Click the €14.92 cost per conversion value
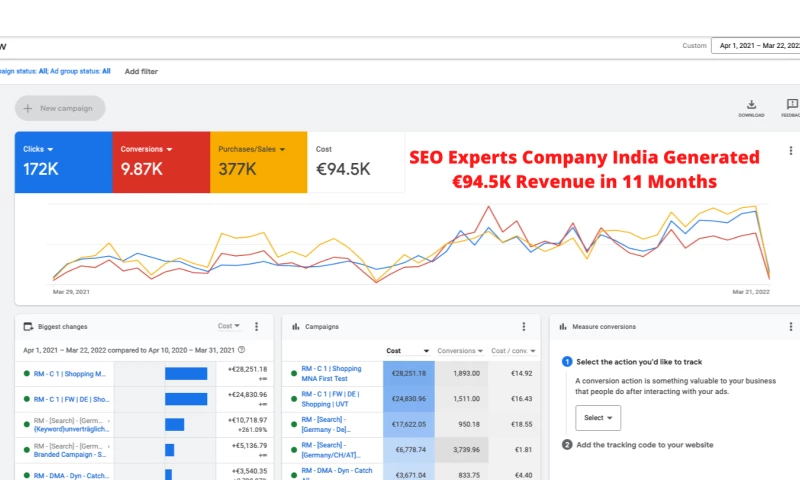Screen dimensions: 800x480 [x=521, y=373]
